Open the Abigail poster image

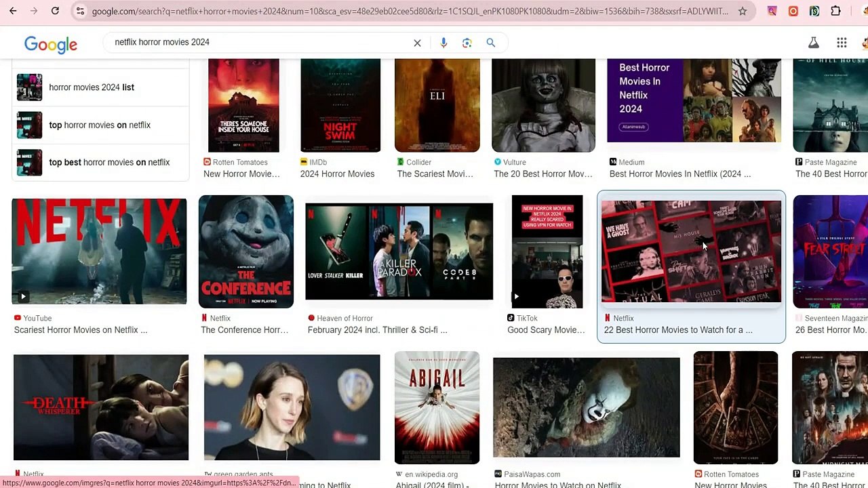[437, 407]
